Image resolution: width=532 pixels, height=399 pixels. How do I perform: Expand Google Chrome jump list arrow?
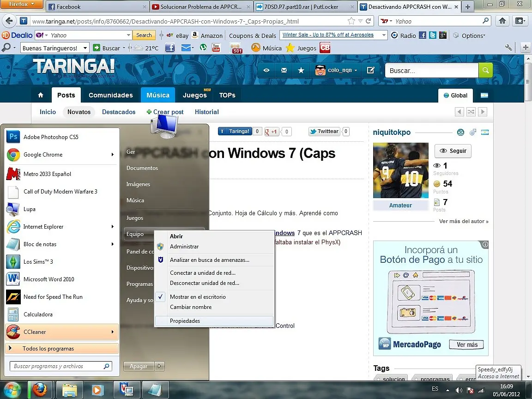(112, 155)
